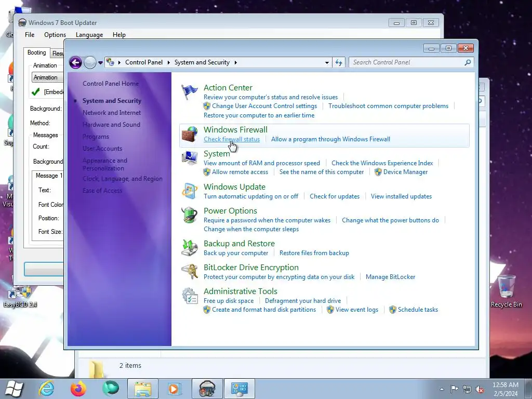Viewport: 532px width, 399px height.
Task: Click Check for updates link
Action: pos(335,196)
